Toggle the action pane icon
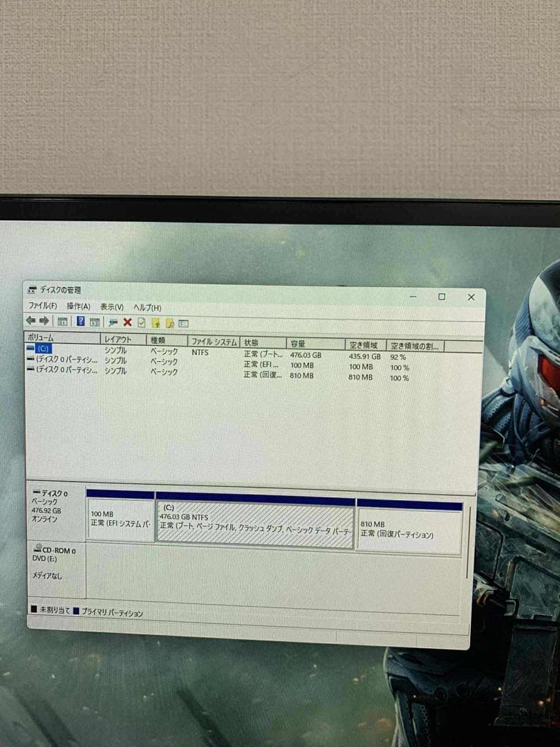Image resolution: width=560 pixels, height=747 pixels. click(94, 322)
